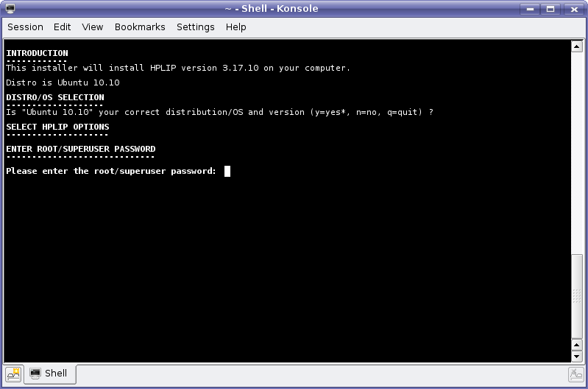This screenshot has width=588, height=389.
Task: Click the "INTRODUCTION" heading text
Action: click(37, 53)
